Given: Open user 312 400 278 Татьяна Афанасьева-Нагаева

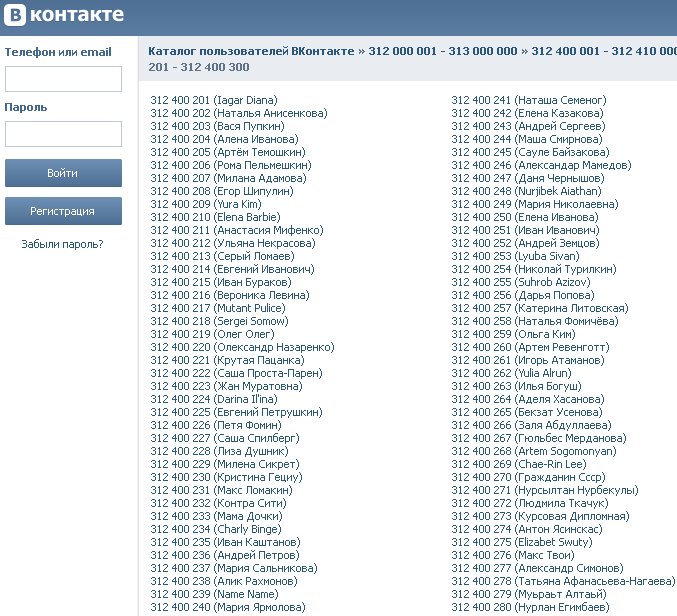Looking at the screenshot, I should pyautogui.click(x=563, y=581).
